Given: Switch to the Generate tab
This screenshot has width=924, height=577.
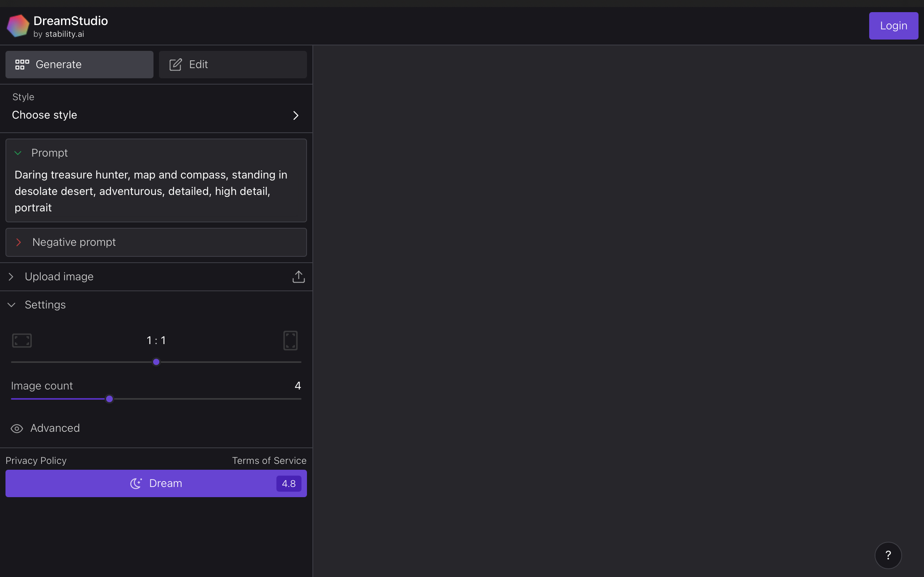Looking at the screenshot, I should [79, 65].
